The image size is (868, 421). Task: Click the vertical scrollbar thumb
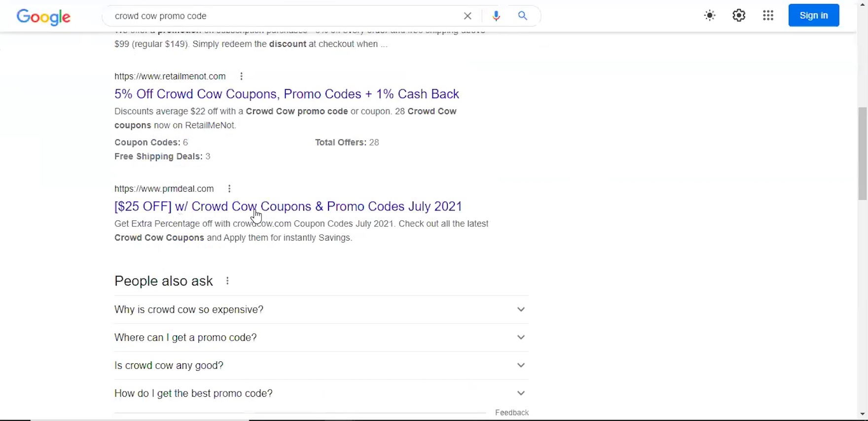862,153
